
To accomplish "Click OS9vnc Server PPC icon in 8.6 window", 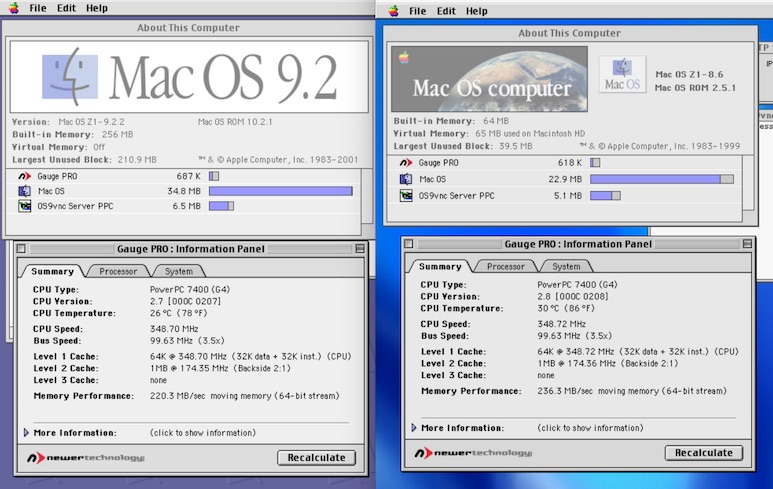I will [406, 196].
